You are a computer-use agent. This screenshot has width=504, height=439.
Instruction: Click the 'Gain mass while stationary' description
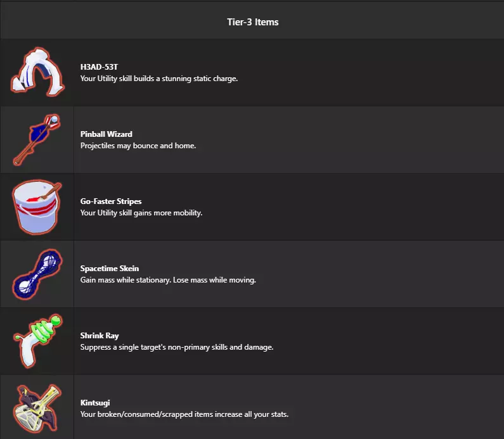(x=168, y=280)
